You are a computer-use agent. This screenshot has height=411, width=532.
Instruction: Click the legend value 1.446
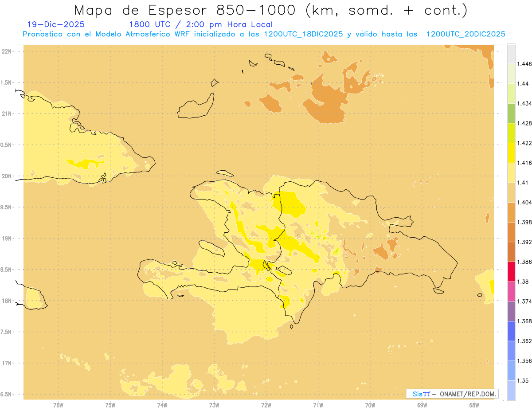[524, 64]
